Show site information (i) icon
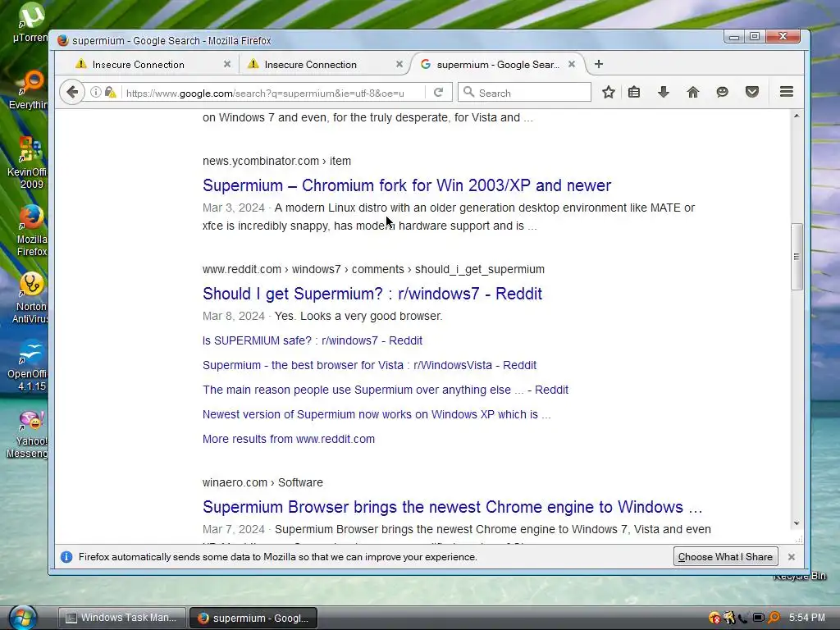This screenshot has height=630, width=840. pos(95,92)
